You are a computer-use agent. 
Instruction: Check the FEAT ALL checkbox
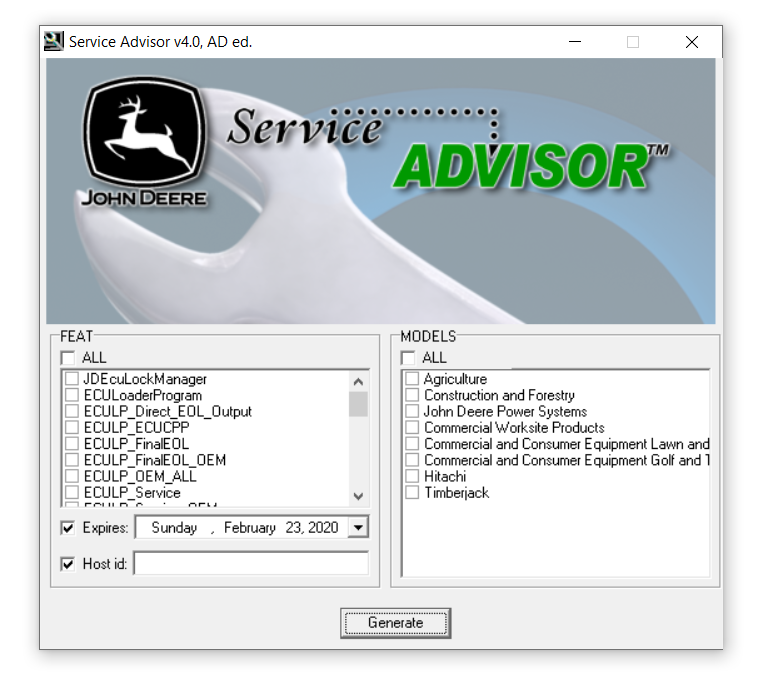point(68,357)
